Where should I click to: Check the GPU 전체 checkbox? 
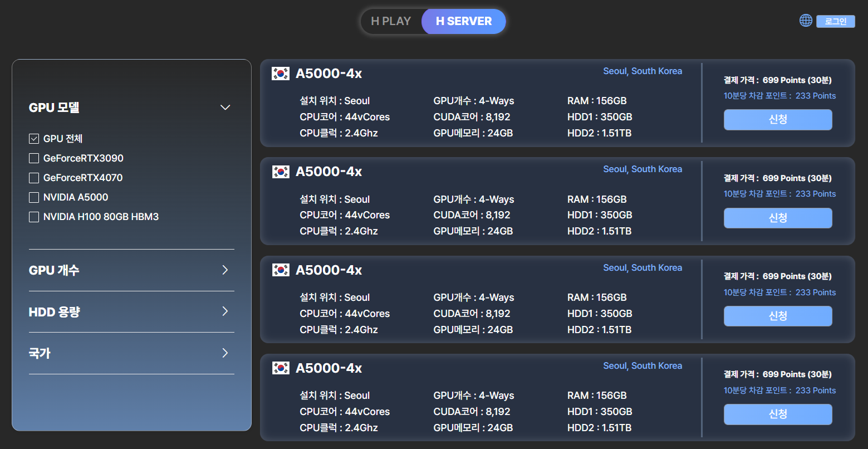34,139
